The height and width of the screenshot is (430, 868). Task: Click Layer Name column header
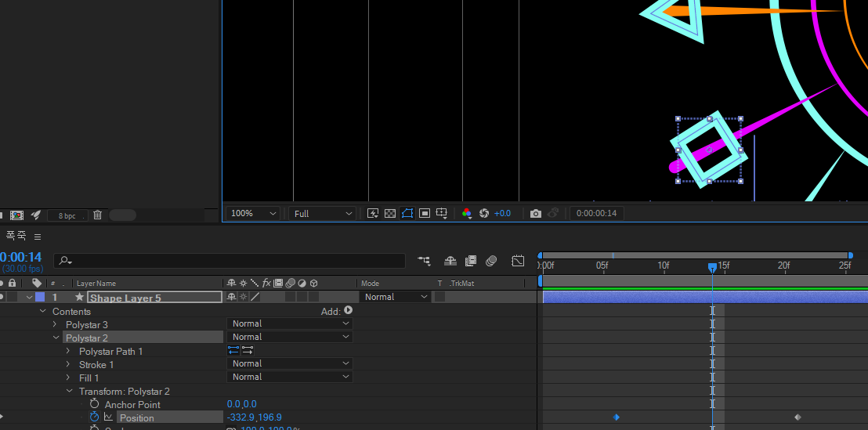96,284
